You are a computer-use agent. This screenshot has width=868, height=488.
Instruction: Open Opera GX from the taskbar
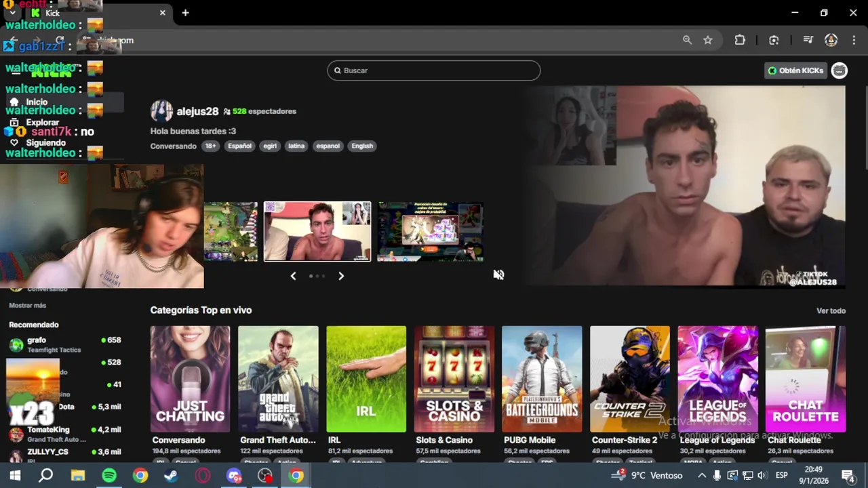(203, 476)
